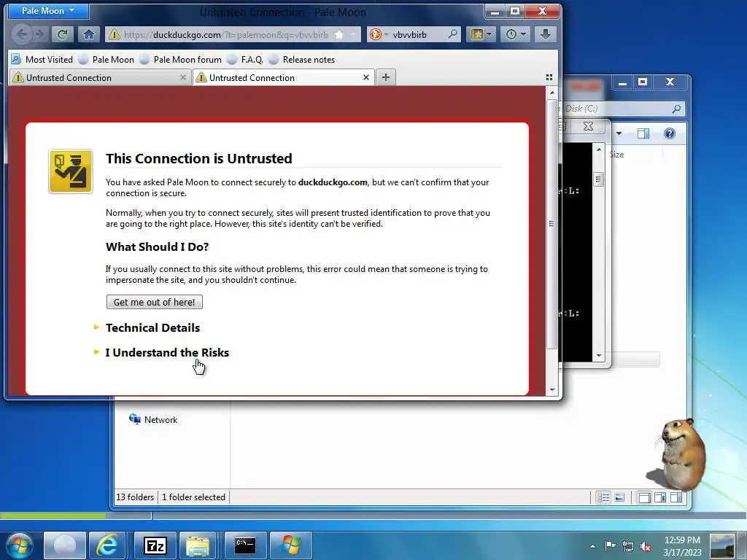Open the history clock dropdown button
The width and height of the screenshot is (747, 560).
[516, 34]
